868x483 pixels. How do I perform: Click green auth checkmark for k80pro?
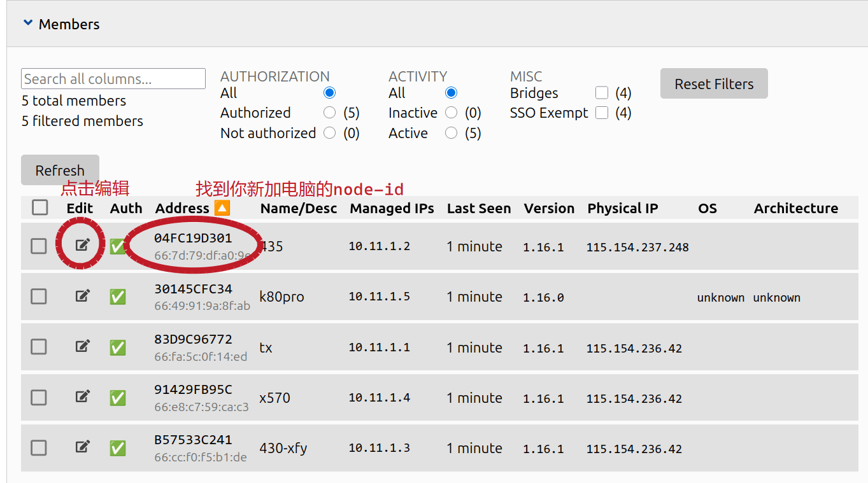point(118,297)
